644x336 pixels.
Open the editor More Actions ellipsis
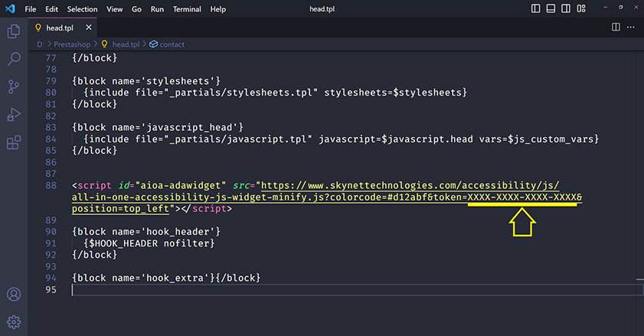click(630, 27)
